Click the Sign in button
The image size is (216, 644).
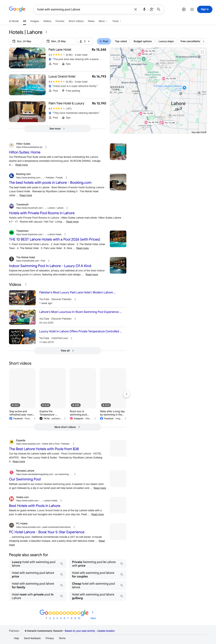coord(204,10)
